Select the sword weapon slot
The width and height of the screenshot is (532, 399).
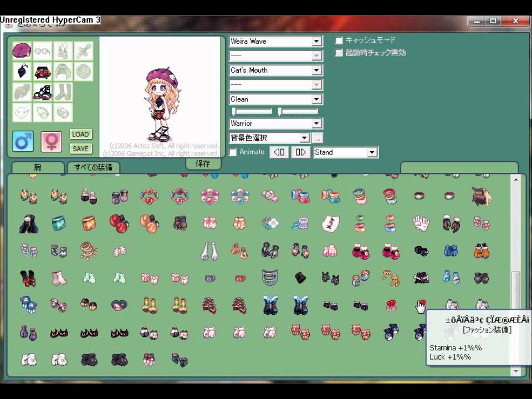coord(83,51)
